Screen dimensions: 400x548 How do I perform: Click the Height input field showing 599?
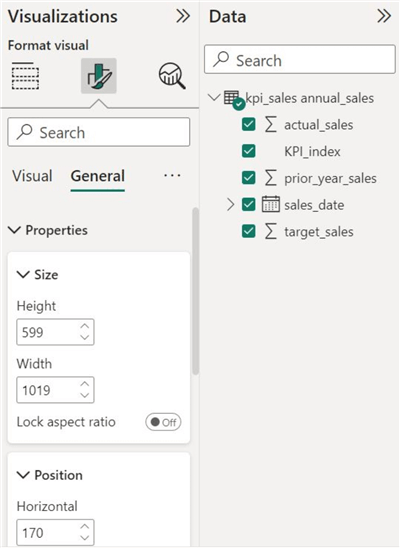(x=55, y=332)
